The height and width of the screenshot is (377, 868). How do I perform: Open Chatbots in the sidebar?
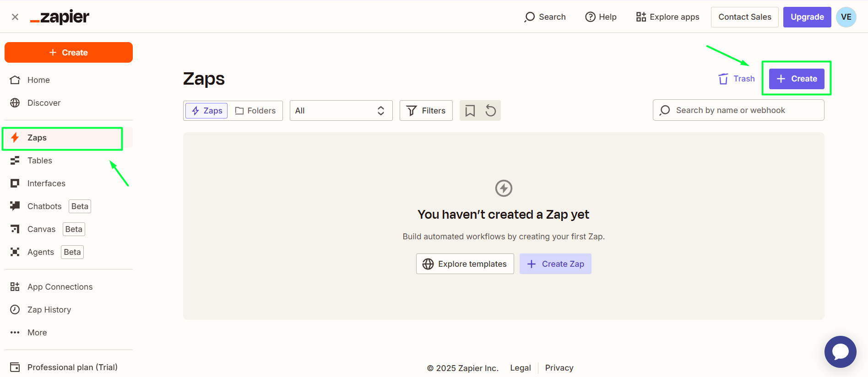click(x=69, y=206)
